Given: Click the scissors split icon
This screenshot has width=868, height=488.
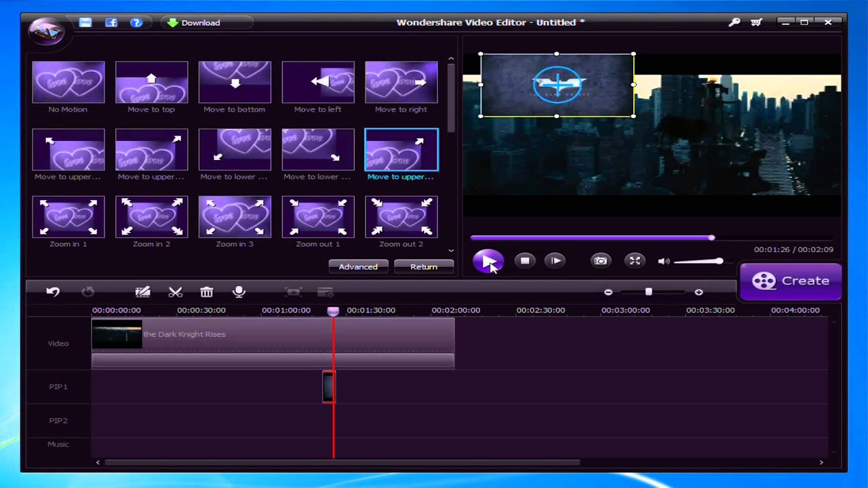Looking at the screenshot, I should (176, 292).
